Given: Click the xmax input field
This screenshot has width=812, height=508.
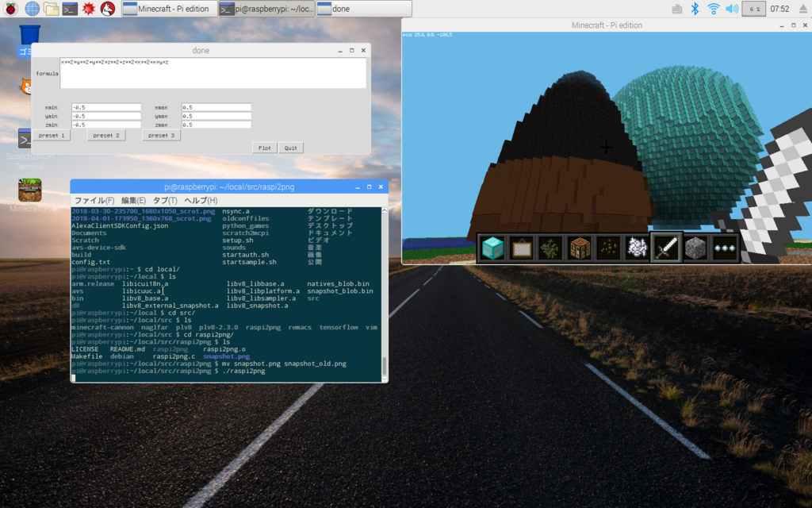Looking at the screenshot, I should click(x=216, y=107).
